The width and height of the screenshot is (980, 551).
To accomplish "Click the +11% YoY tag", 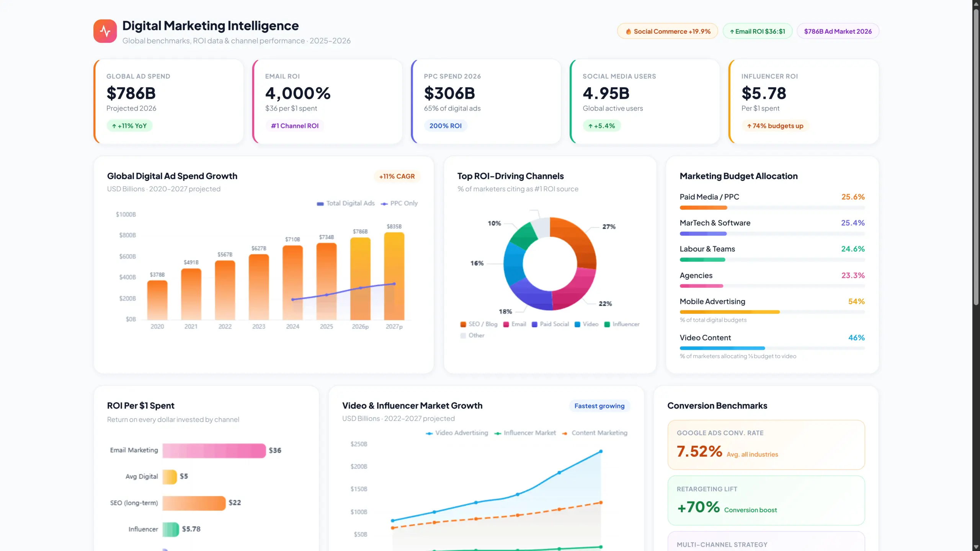I will pos(129,126).
